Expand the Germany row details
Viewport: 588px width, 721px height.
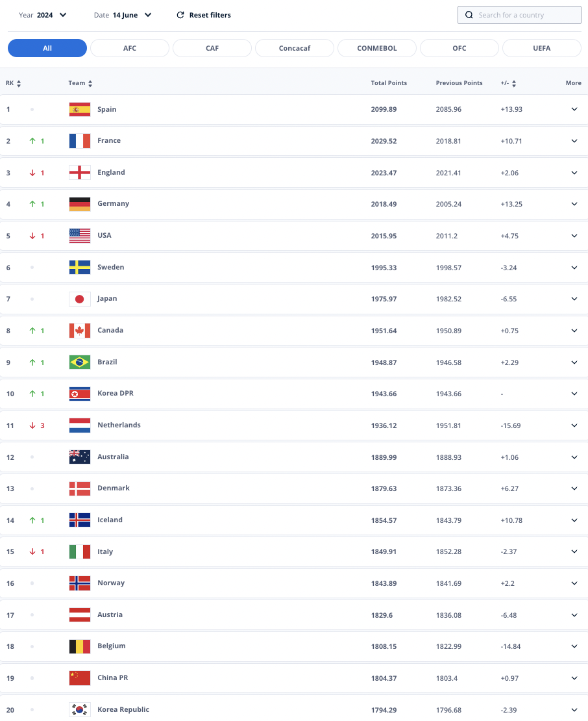(x=574, y=204)
